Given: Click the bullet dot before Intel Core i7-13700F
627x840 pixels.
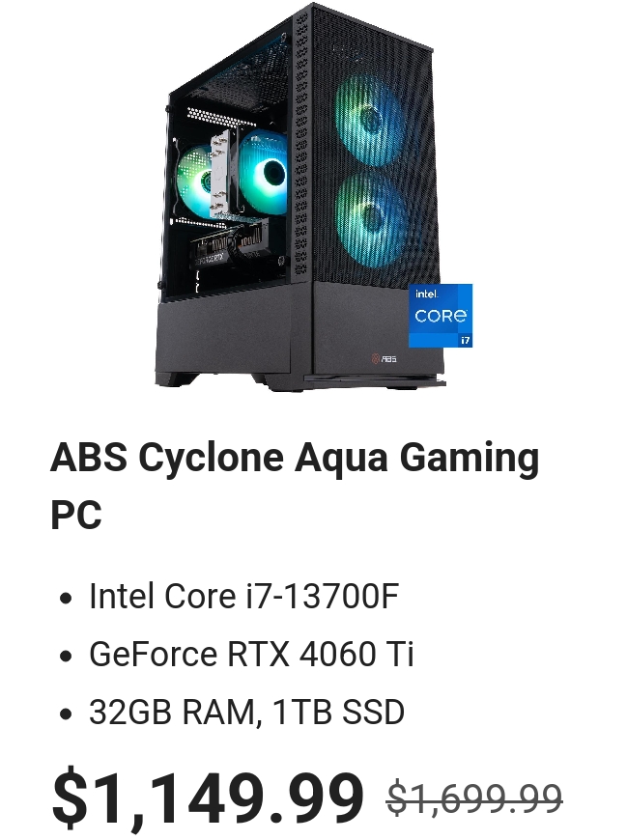Looking at the screenshot, I should tap(66, 598).
